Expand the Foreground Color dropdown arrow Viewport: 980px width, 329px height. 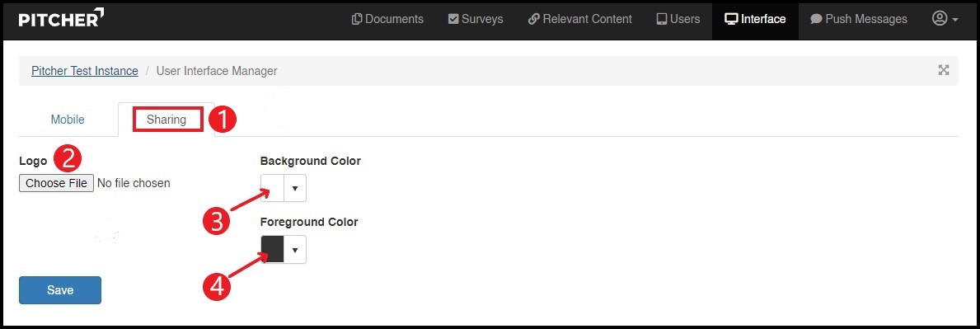(295, 250)
